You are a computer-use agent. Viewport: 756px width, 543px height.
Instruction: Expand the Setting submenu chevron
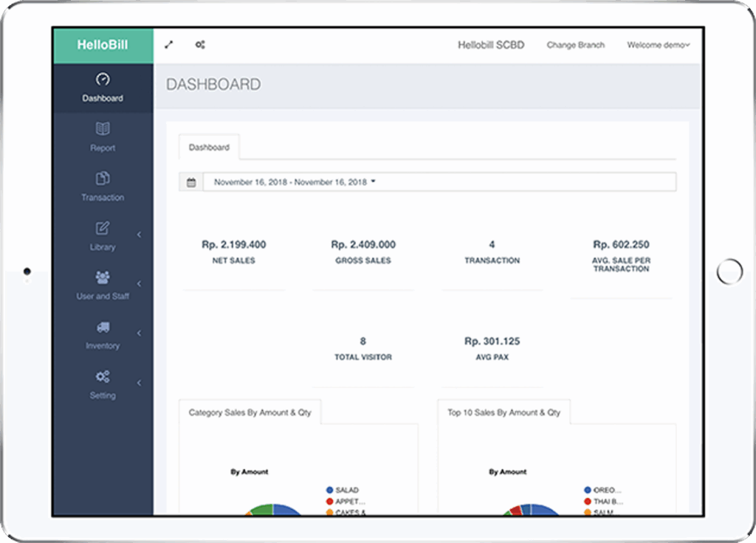(x=139, y=383)
